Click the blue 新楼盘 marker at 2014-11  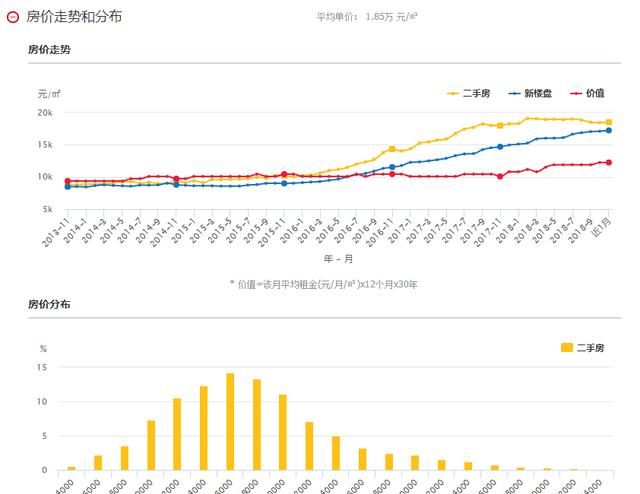click(x=176, y=185)
